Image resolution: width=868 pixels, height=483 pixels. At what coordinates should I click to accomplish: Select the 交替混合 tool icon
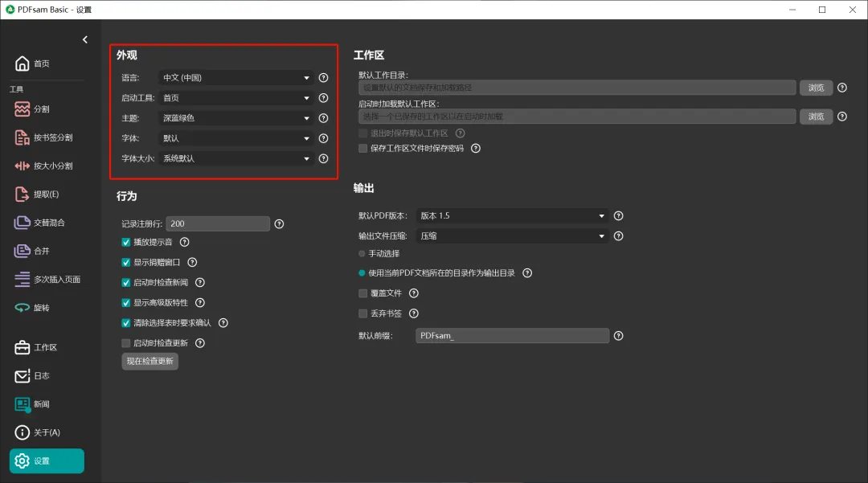pos(23,223)
